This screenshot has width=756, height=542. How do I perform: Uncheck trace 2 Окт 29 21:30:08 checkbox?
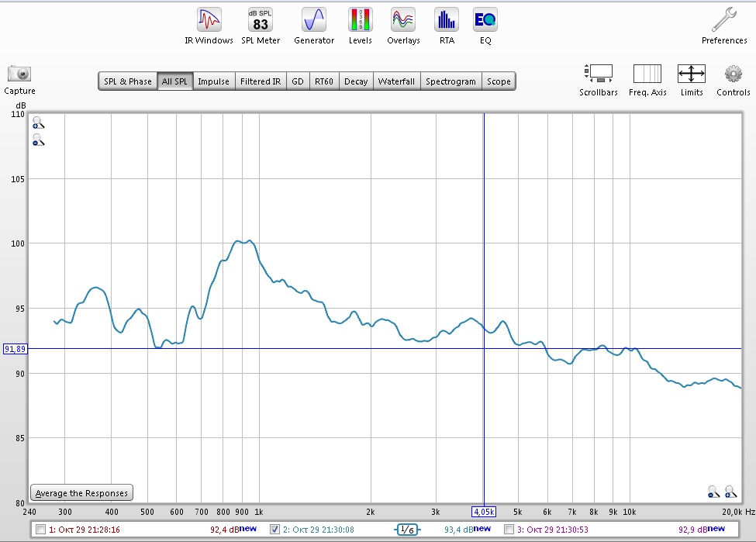coord(274,530)
